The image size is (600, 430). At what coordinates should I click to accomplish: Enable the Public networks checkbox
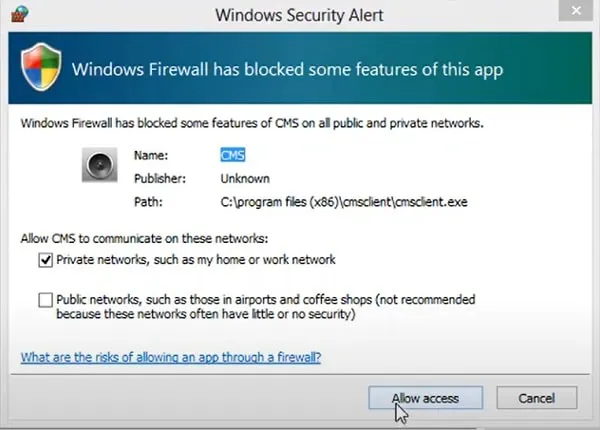point(45,299)
